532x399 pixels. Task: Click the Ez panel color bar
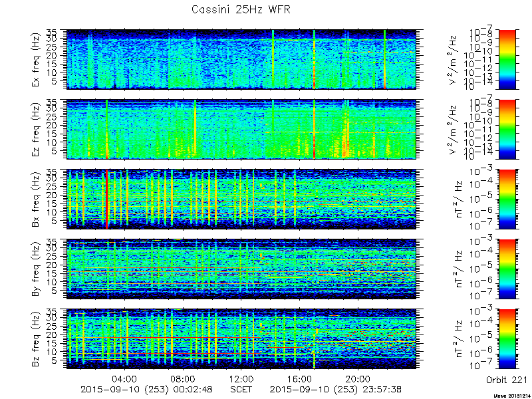click(x=507, y=129)
